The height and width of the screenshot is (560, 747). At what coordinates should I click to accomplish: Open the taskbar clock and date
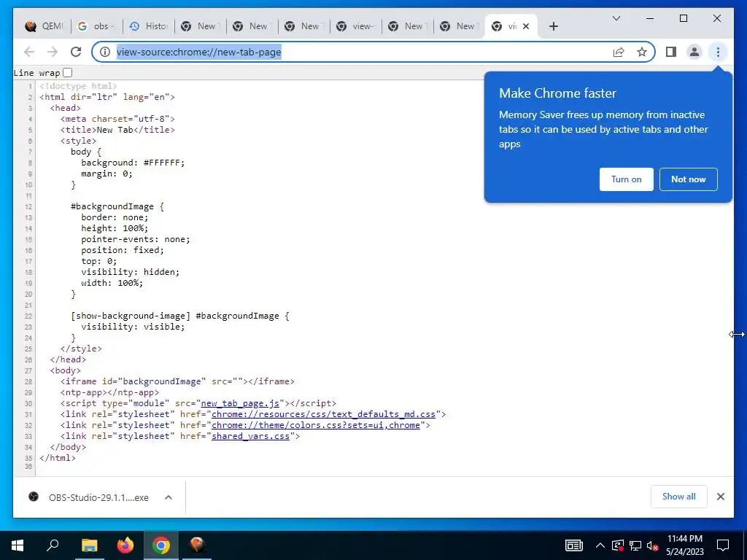684,545
